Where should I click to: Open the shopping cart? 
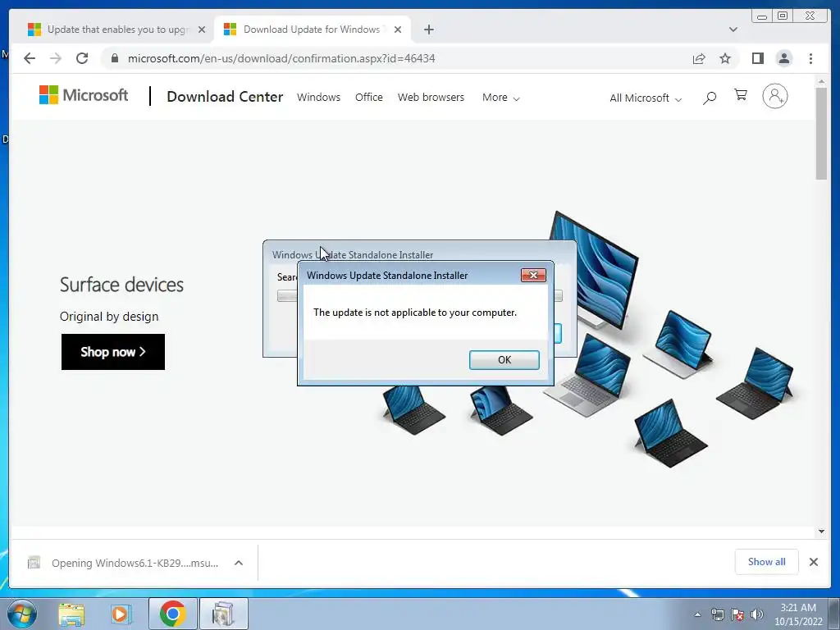[x=741, y=95]
